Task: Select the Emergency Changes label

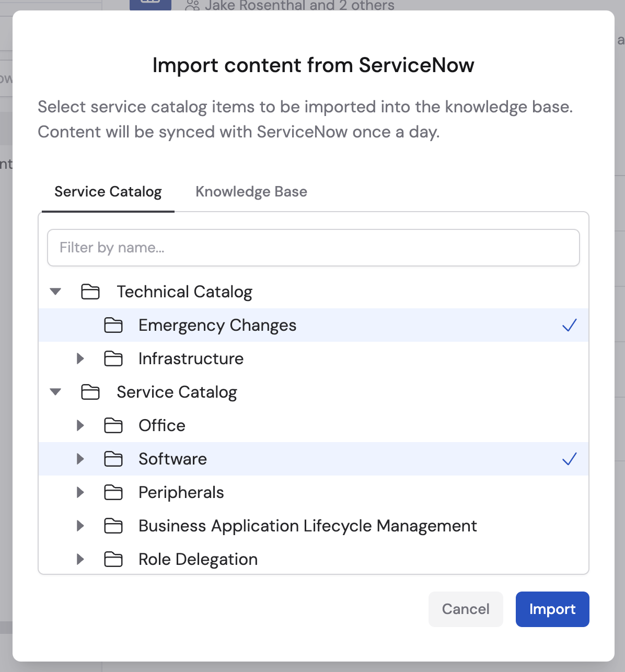Action: (217, 326)
